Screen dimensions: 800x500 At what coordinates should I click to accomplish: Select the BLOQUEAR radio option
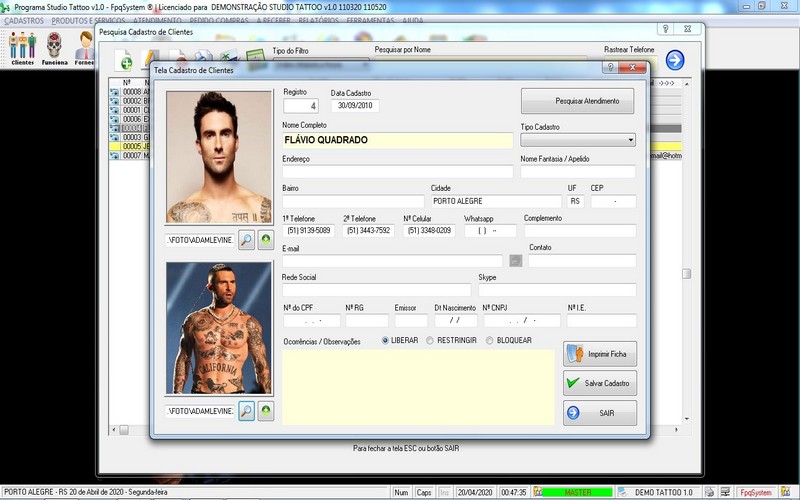(x=489, y=340)
